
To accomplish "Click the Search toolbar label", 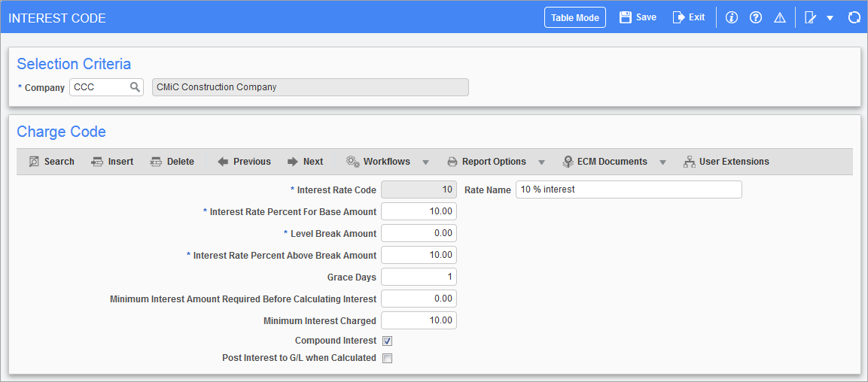I will pos(59,162).
